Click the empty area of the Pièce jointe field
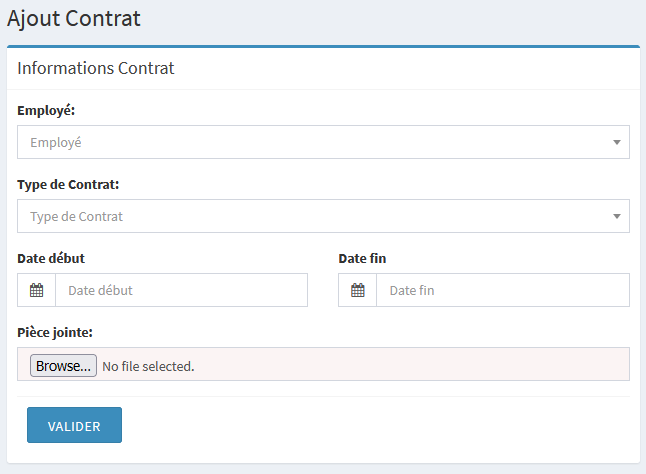 point(420,365)
